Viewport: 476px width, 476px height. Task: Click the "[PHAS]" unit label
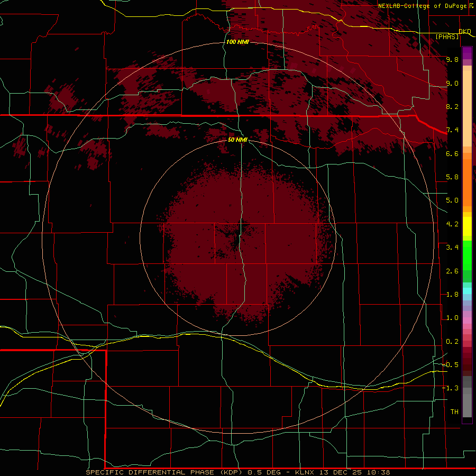pyautogui.click(x=447, y=36)
